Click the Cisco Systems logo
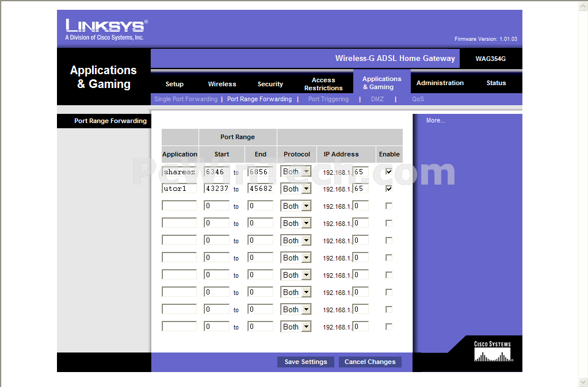This screenshot has width=588, height=387. pos(492,351)
